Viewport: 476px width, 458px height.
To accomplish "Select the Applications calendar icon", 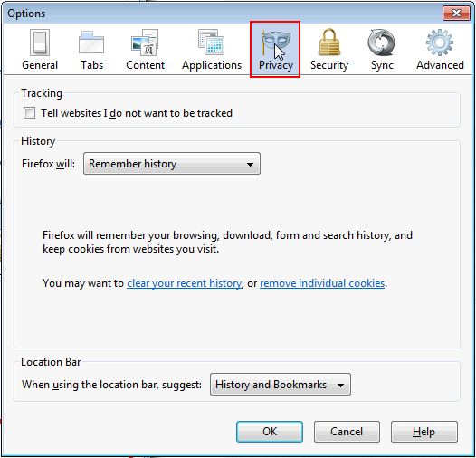I will point(211,43).
